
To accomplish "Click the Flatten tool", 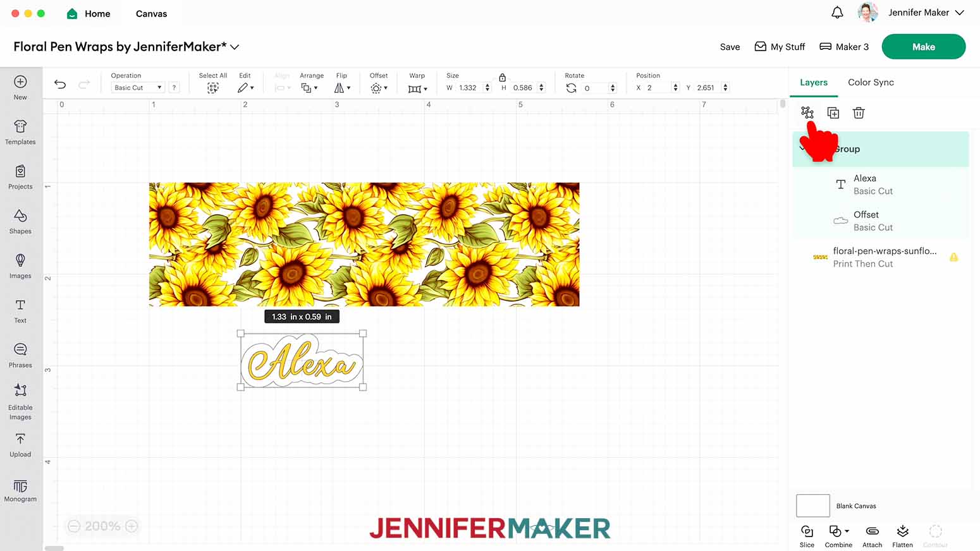I will (x=902, y=535).
